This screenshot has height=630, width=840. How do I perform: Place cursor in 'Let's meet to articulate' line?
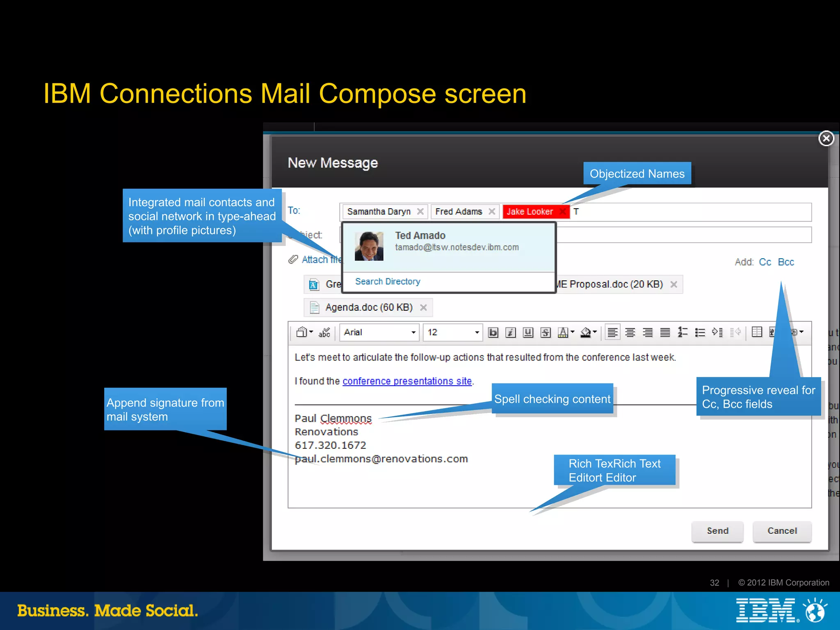click(x=485, y=357)
